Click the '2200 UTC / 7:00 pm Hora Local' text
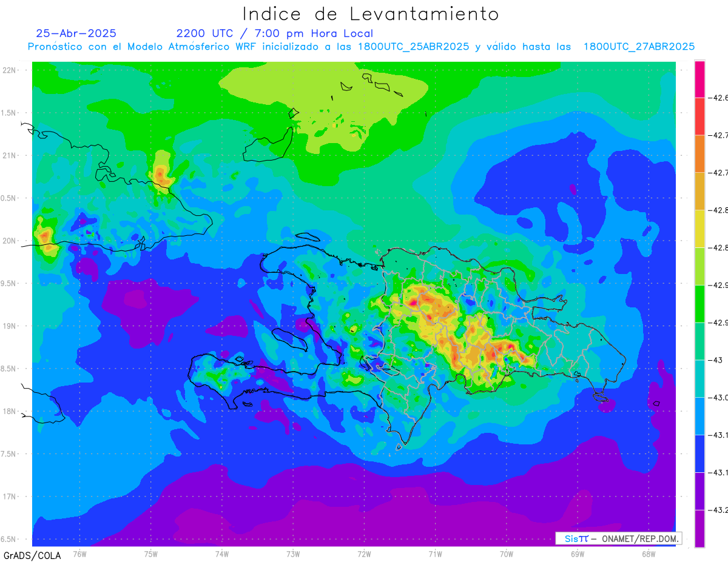The height and width of the screenshot is (562, 728). 275,33
